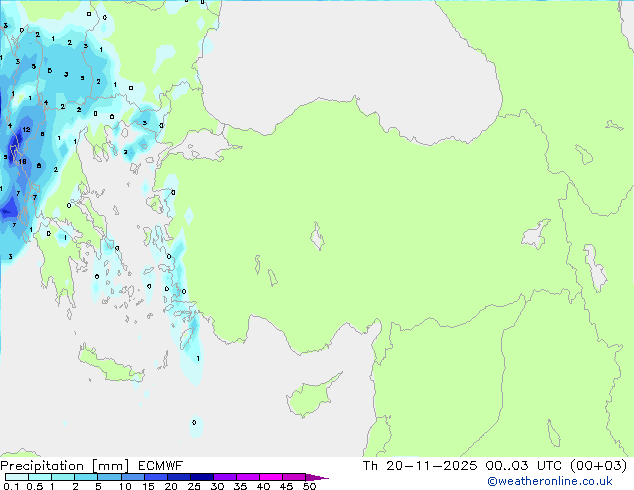
Task: Pick legend swatch between 10 and 15
Action: click(x=132, y=477)
